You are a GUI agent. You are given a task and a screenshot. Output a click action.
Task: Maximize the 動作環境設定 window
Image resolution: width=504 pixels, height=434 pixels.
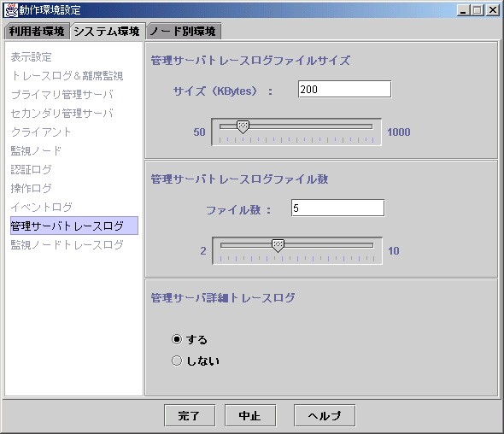tap(478, 10)
